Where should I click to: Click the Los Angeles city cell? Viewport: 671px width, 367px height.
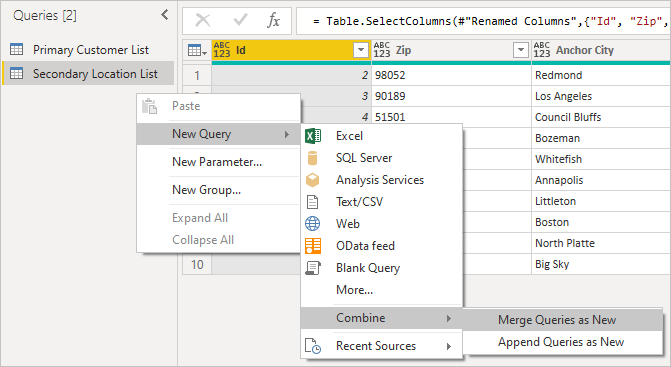pyautogui.click(x=601, y=96)
